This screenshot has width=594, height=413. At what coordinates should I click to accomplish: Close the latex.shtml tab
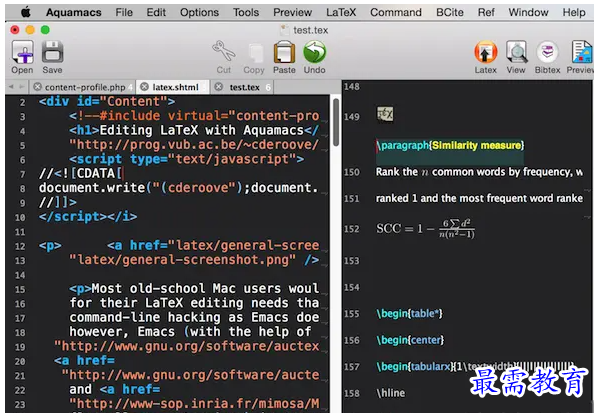pyautogui.click(x=144, y=87)
